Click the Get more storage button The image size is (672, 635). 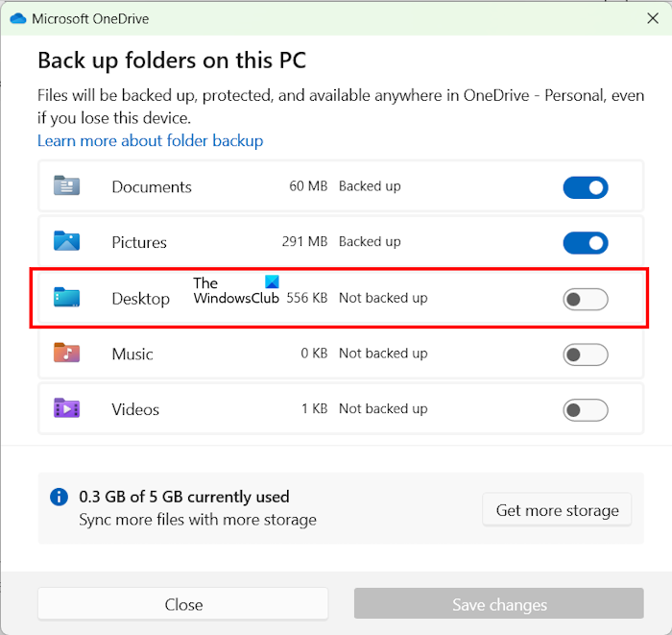click(x=557, y=510)
